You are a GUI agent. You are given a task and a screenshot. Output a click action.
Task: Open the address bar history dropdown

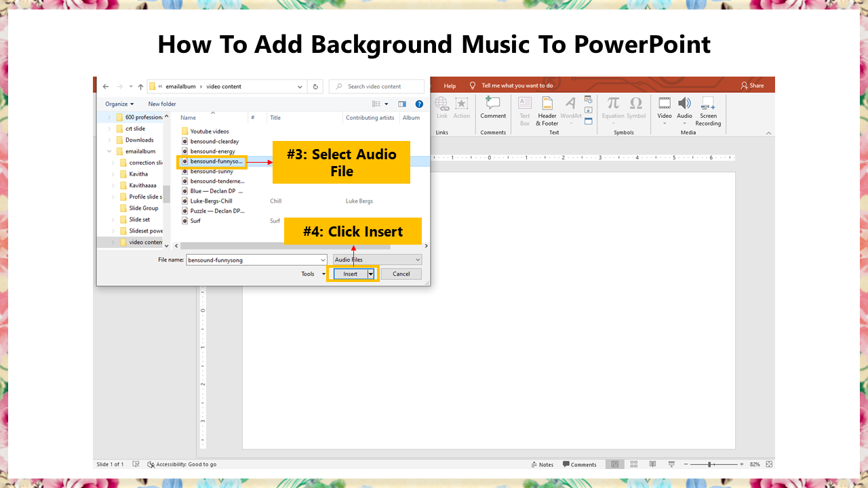(x=300, y=87)
